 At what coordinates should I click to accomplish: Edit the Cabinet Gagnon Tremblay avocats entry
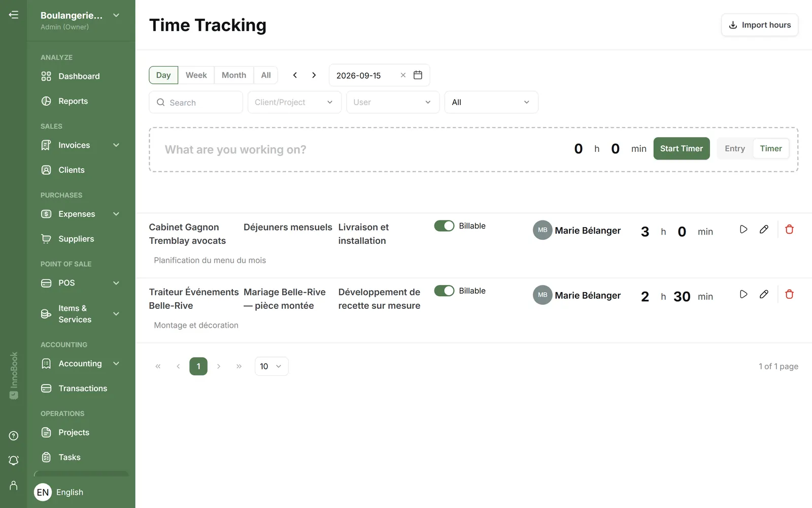point(764,230)
